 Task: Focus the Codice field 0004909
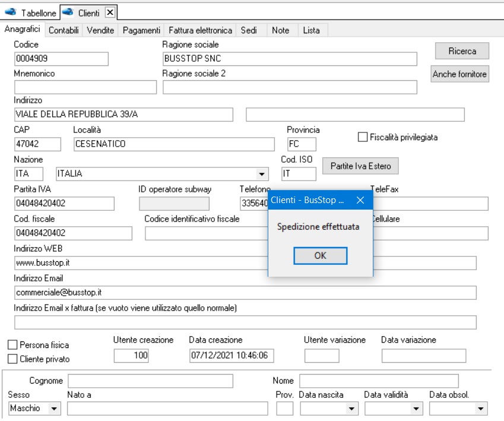click(x=61, y=59)
